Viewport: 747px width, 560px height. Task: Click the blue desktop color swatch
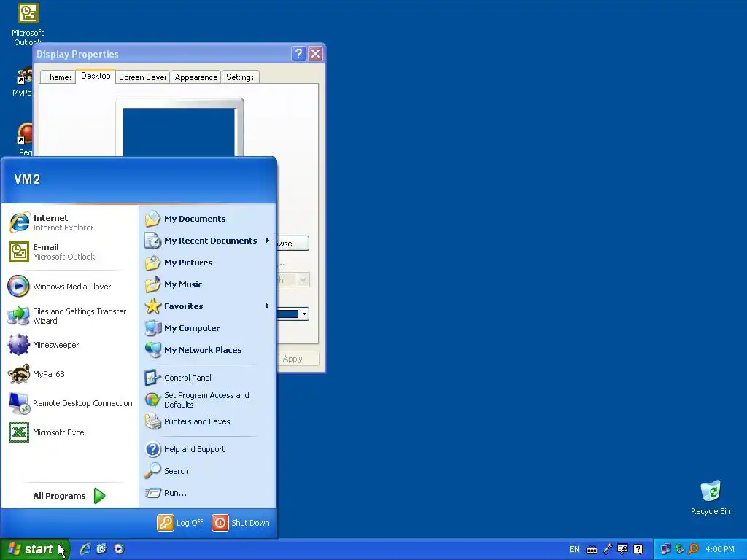[x=288, y=314]
